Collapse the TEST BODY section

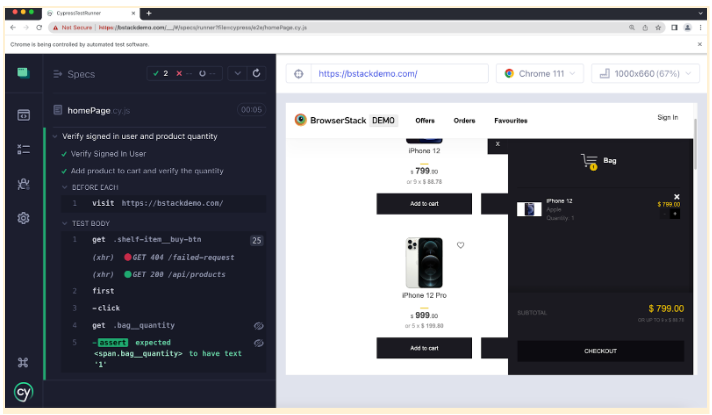click(x=64, y=223)
